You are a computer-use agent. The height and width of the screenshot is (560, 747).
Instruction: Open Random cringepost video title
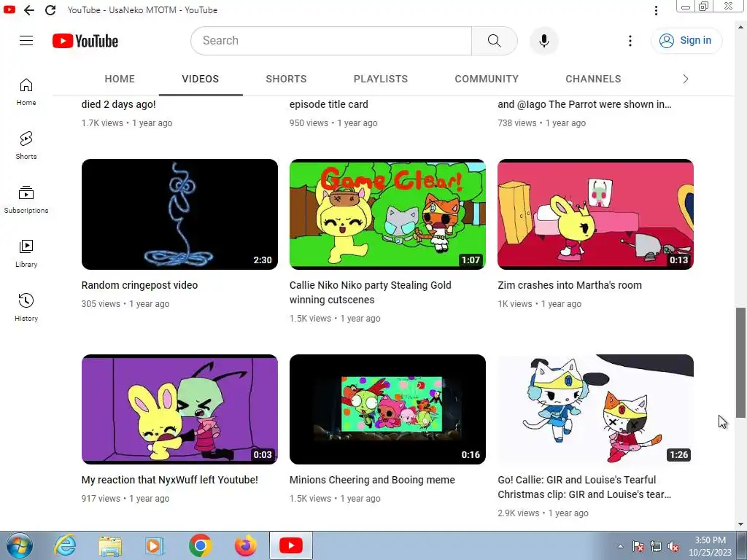click(x=139, y=285)
